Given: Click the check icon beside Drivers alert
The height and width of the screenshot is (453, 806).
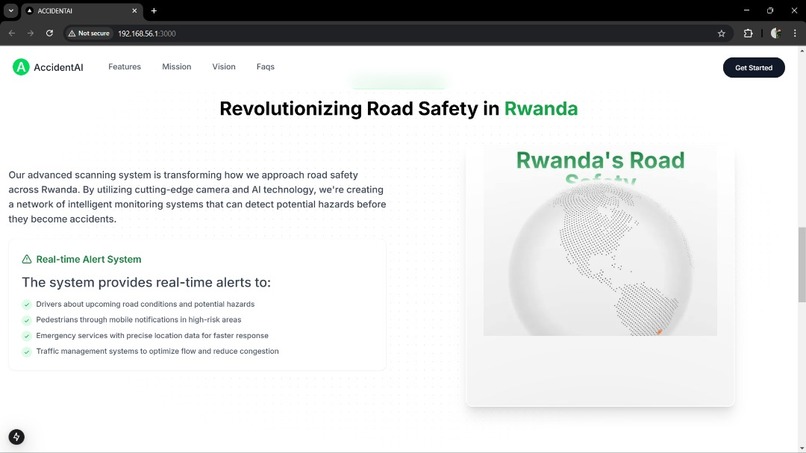Looking at the screenshot, I should pos(27,304).
